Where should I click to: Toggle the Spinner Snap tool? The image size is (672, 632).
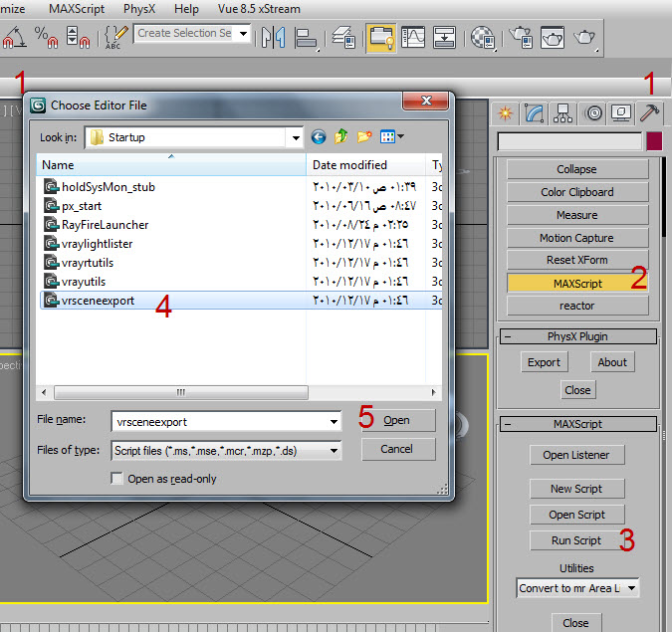coord(78,37)
